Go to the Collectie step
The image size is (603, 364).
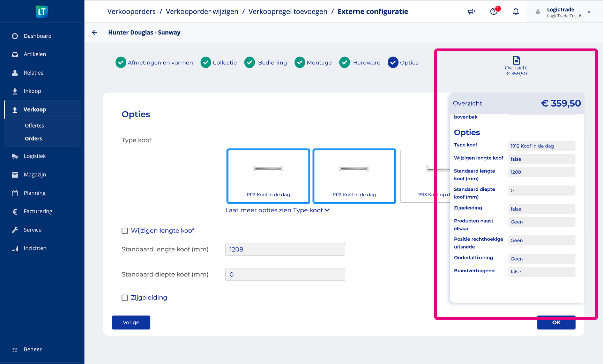click(219, 63)
